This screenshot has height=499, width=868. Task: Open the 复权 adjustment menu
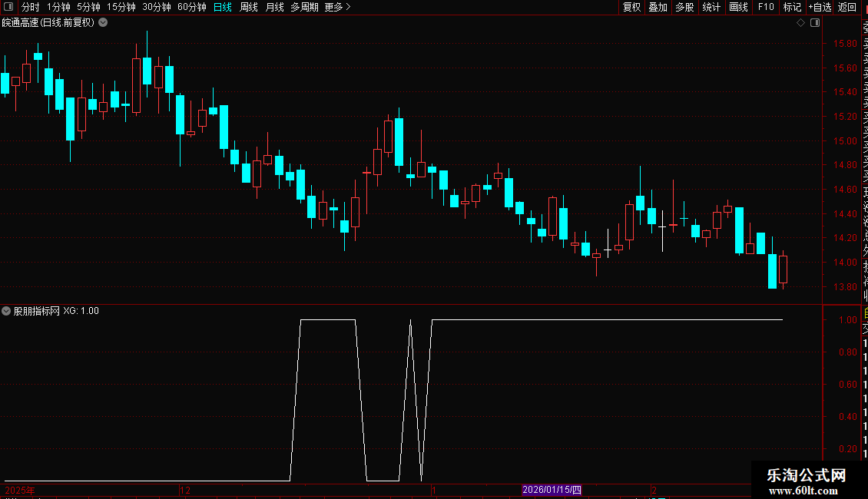[631, 7]
